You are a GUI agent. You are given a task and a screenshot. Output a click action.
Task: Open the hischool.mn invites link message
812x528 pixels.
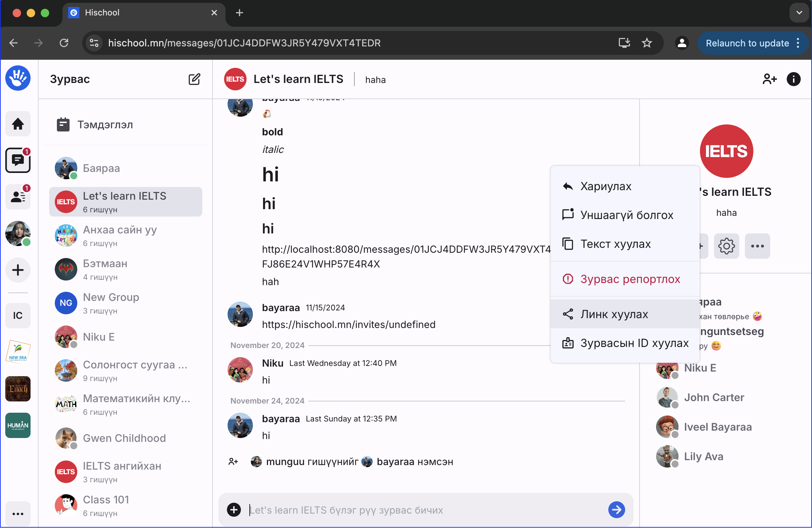pos(348,324)
